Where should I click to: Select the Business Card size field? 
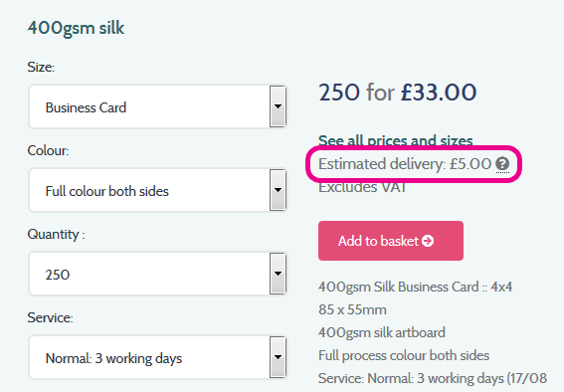(158, 106)
